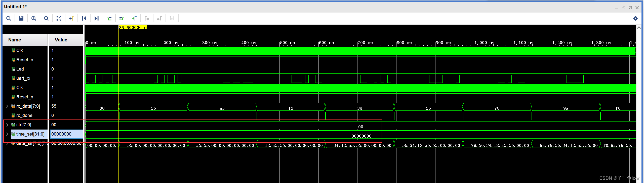Go to the previous marker

tap(147, 18)
